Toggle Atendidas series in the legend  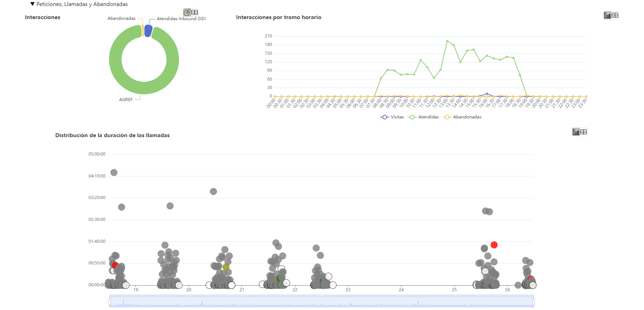424,117
